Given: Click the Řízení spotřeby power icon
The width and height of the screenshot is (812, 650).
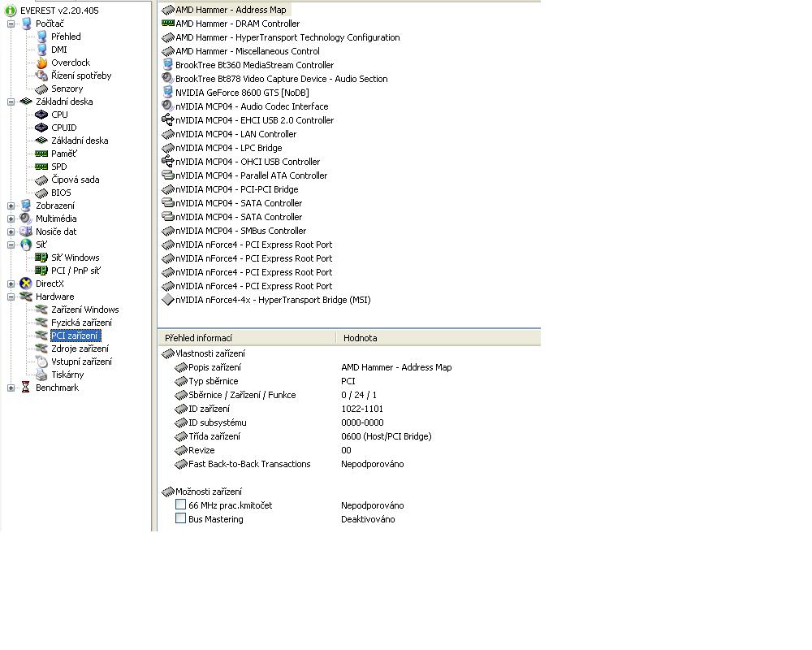Looking at the screenshot, I should point(41,76).
